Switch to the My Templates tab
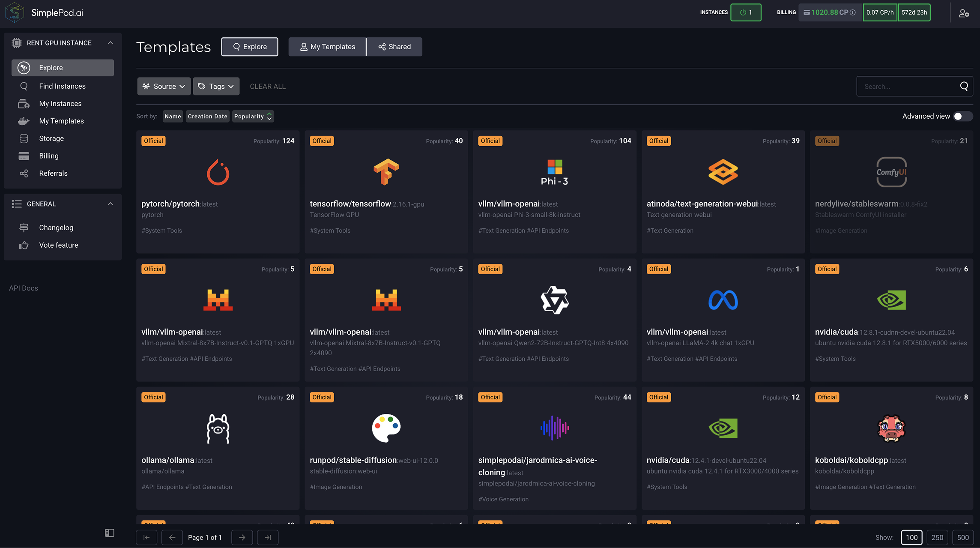 click(x=327, y=47)
